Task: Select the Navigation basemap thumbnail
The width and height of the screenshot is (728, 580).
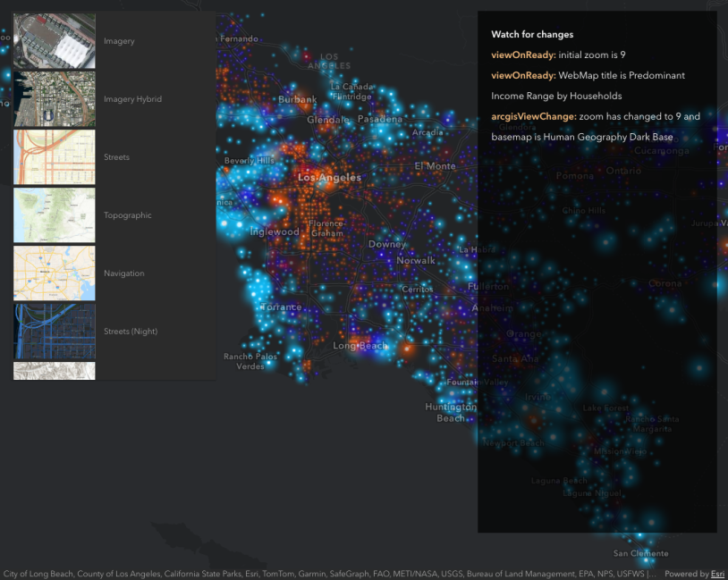Action: coord(55,273)
